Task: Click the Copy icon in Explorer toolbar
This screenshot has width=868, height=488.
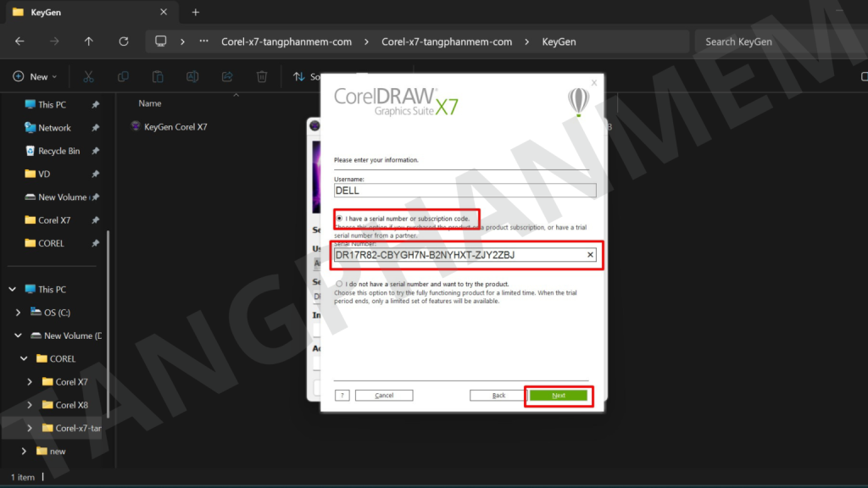Action: (x=123, y=76)
